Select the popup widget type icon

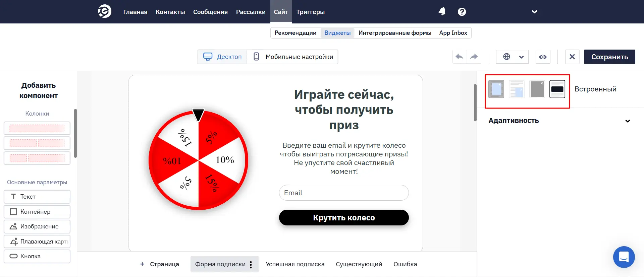click(x=496, y=89)
